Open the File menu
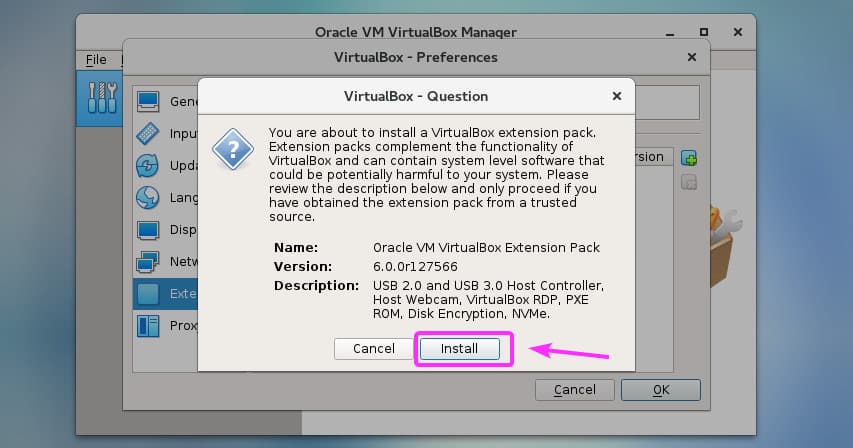Viewport: 853px width, 448px height. 96,60
